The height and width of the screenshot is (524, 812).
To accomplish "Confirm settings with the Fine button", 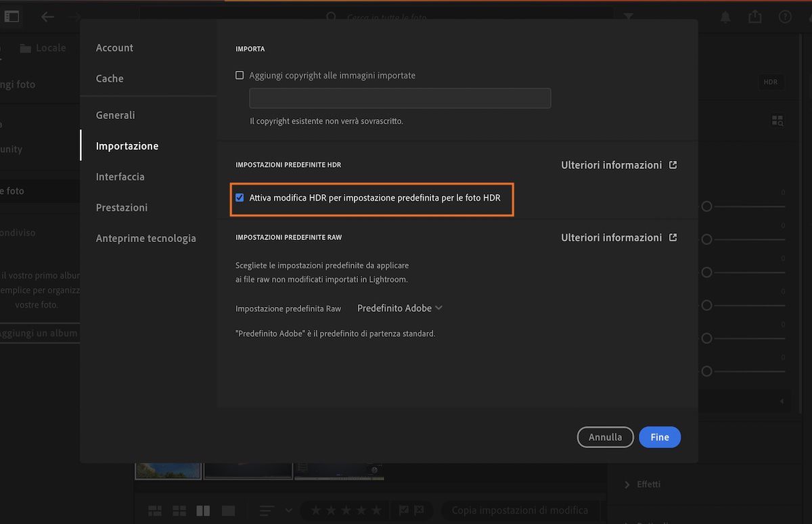I will (660, 437).
